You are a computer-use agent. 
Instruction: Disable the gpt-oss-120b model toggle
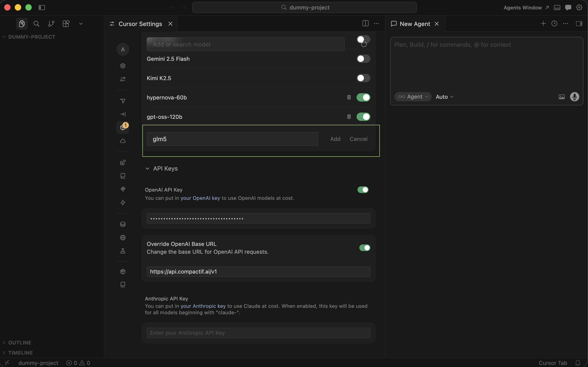363,117
